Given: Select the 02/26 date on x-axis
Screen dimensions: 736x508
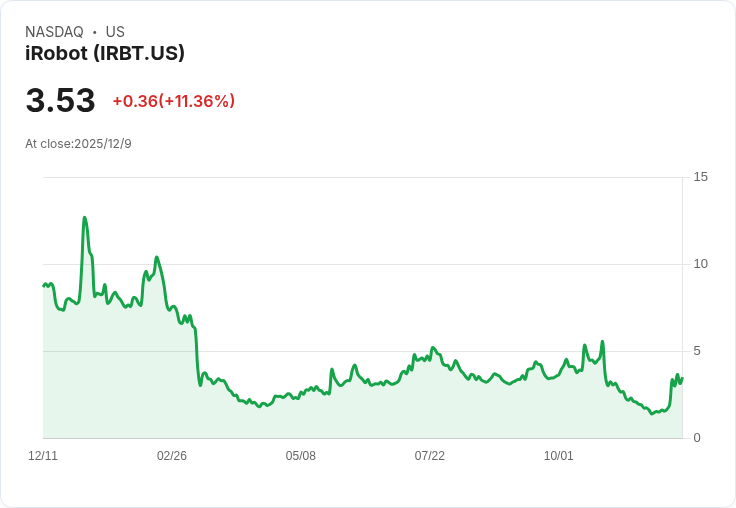Looking at the screenshot, I should tap(172, 456).
